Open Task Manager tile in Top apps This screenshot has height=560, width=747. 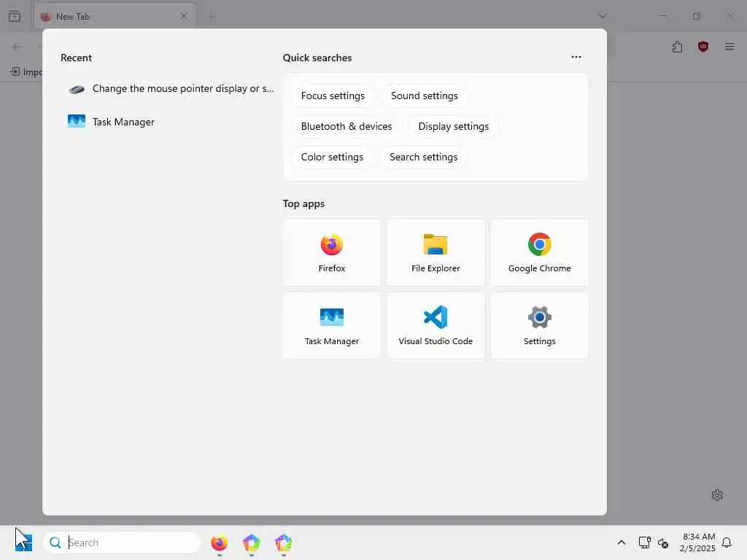pos(332,325)
